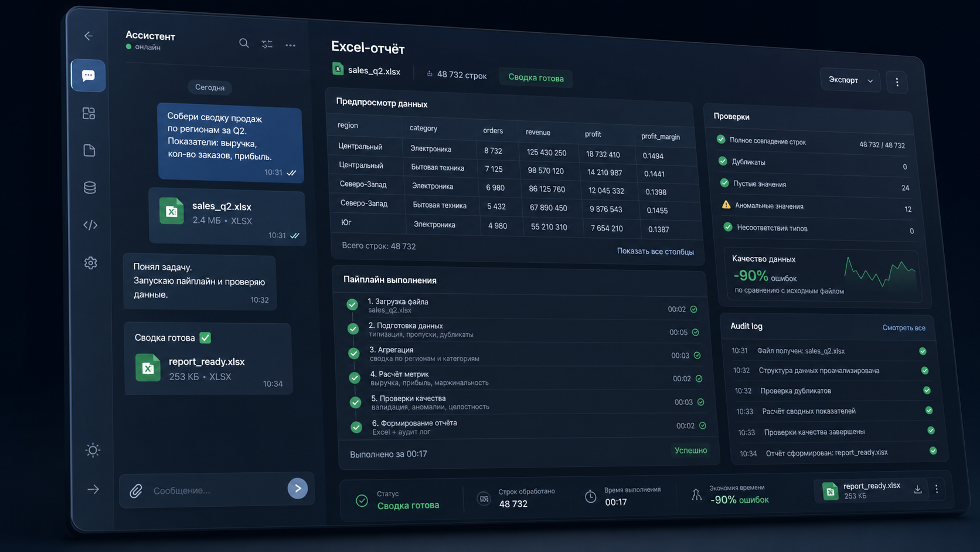The height and width of the screenshot is (552, 980).
Task: Open the chat more options menu
Action: click(x=290, y=45)
